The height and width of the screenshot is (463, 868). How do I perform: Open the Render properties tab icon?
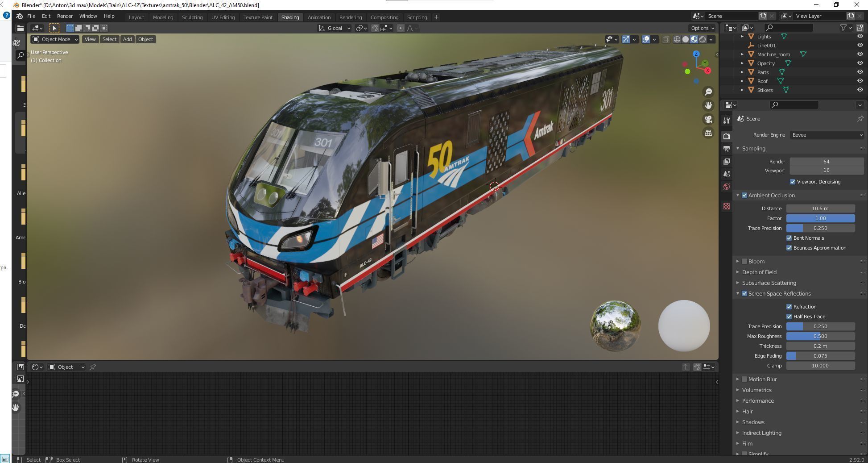tap(727, 136)
